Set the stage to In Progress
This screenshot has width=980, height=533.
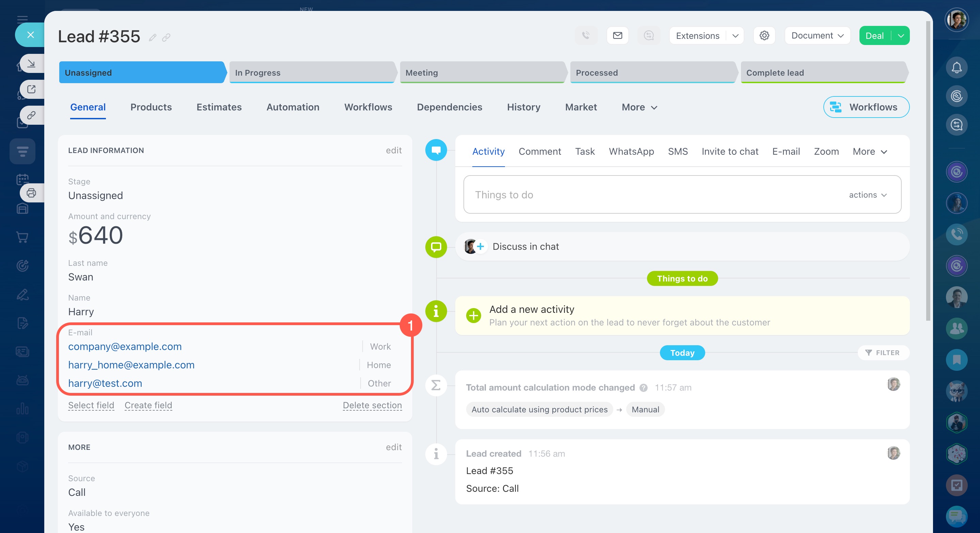coord(312,72)
